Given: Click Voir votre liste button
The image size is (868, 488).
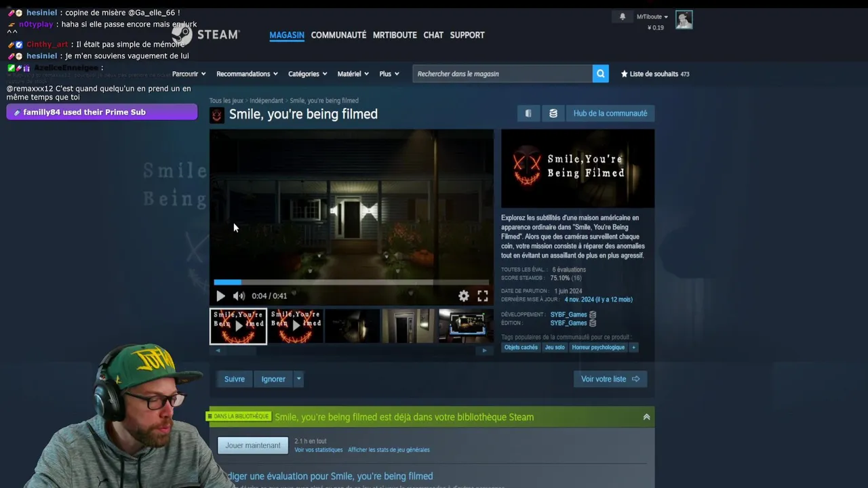Looking at the screenshot, I should click(x=610, y=379).
